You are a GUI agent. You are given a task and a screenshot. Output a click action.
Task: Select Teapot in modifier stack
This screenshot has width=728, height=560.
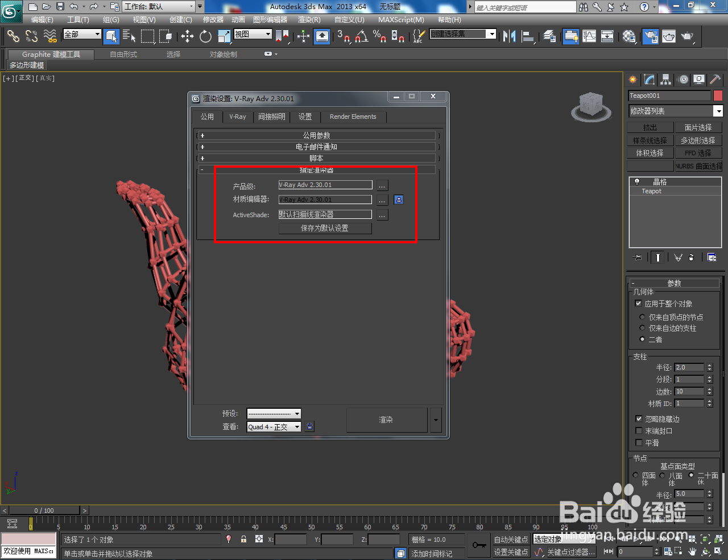[652, 191]
